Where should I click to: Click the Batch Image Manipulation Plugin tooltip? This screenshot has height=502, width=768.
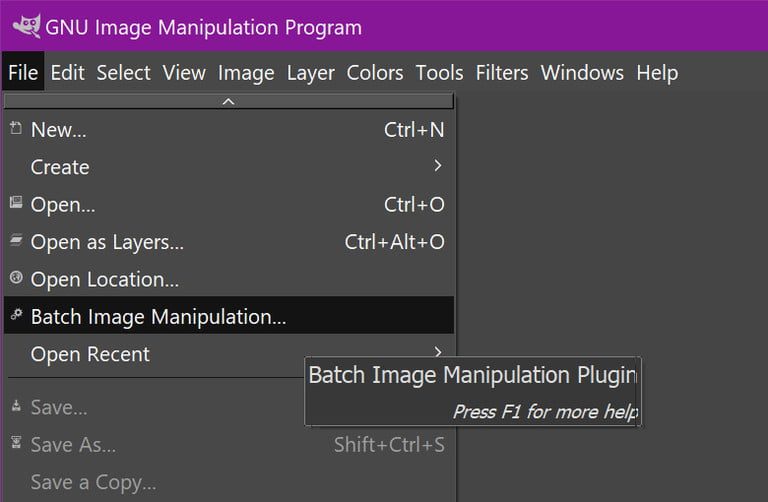[472, 390]
